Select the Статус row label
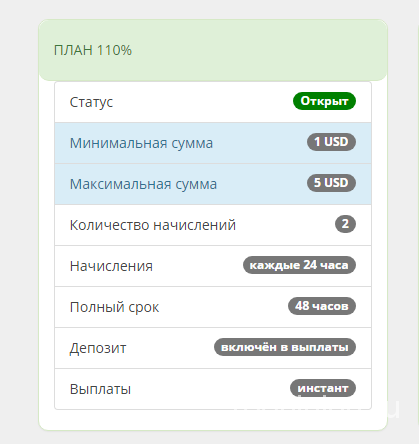 91,102
